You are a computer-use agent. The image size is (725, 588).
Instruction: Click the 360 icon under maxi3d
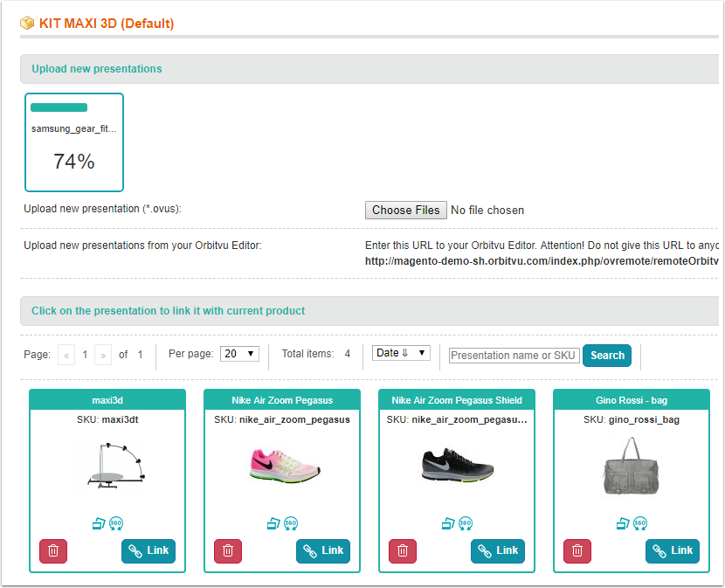[116, 523]
